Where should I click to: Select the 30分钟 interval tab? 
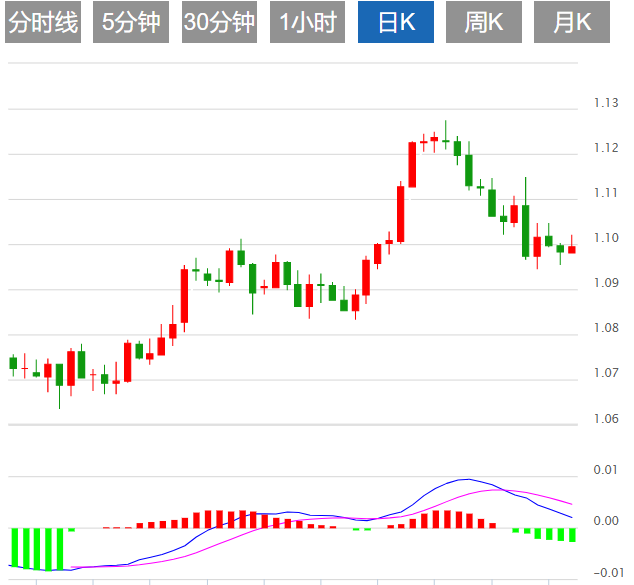[x=219, y=22]
